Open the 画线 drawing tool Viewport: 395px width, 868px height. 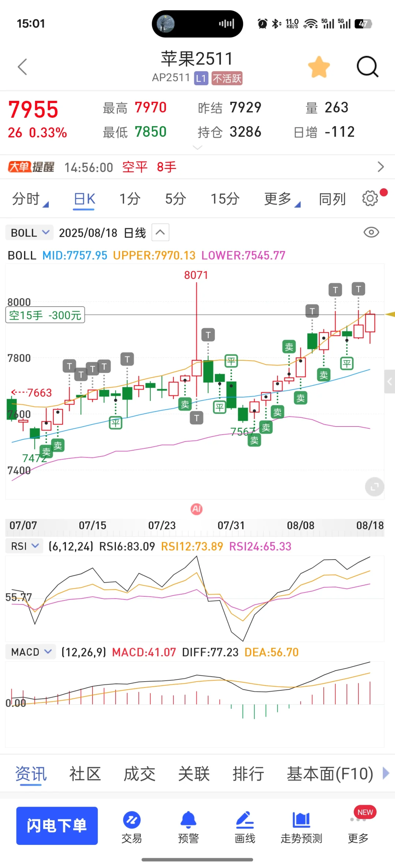[x=245, y=827]
